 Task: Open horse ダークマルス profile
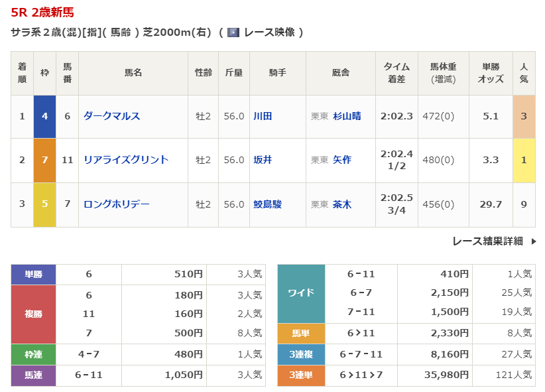tap(111, 116)
